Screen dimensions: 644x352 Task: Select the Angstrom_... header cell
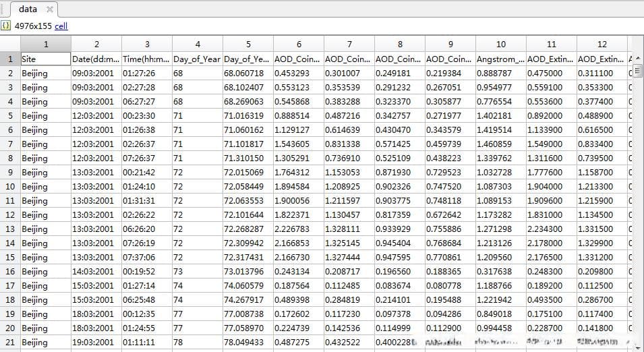[500, 59]
